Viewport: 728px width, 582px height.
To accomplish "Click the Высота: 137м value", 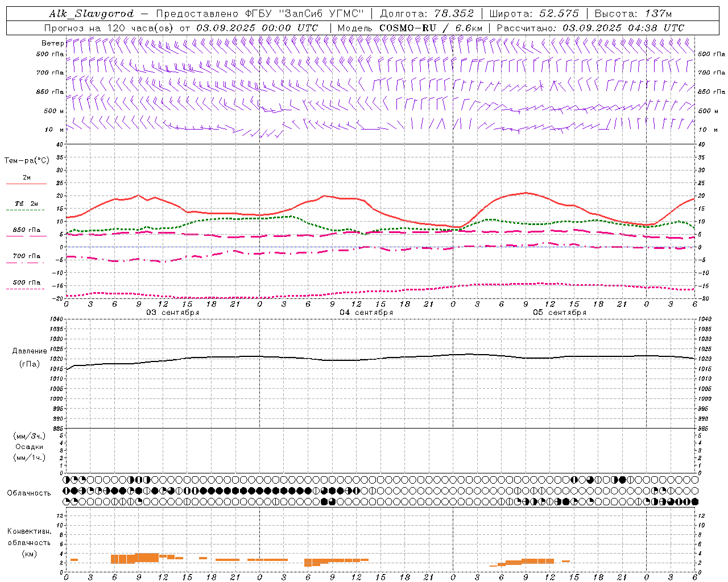I will pos(633,14).
